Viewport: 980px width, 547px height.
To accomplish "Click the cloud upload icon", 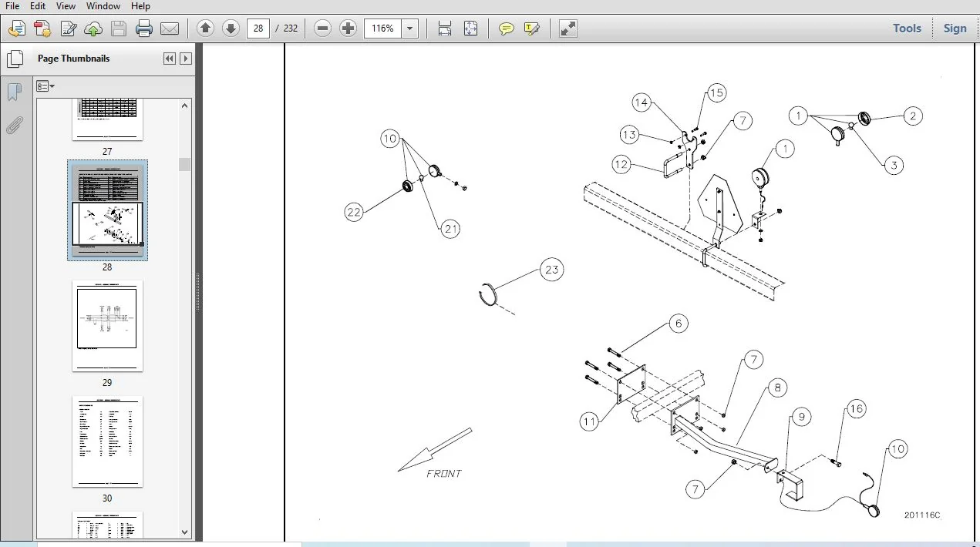I will [93, 29].
